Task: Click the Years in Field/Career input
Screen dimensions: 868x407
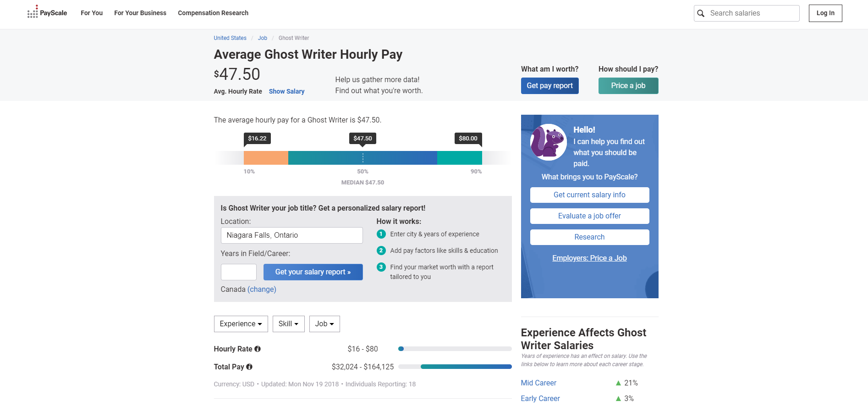Action: point(239,272)
